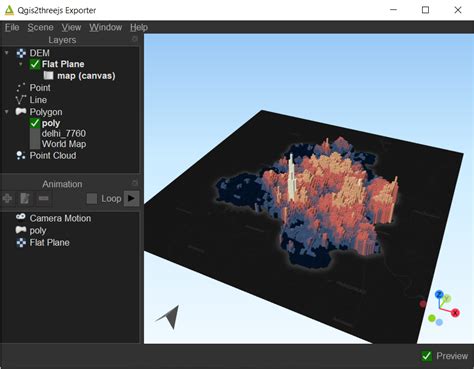The width and height of the screenshot is (474, 369).
Task: Click the edit keyframe document icon
Action: point(25,198)
